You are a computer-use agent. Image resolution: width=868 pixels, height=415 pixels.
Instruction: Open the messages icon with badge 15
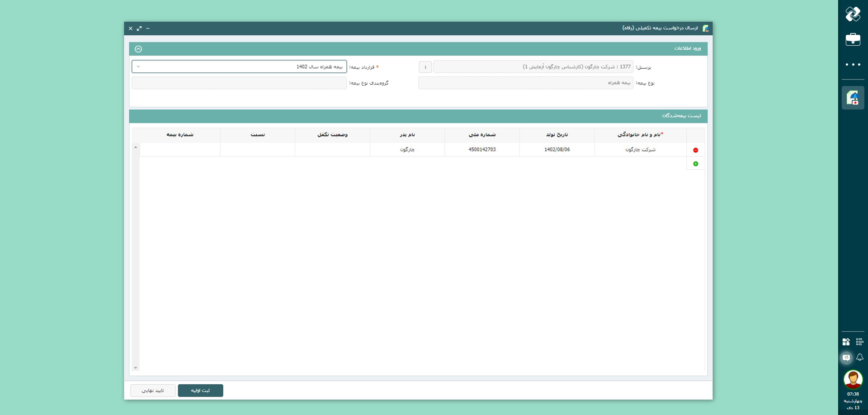(x=846, y=358)
